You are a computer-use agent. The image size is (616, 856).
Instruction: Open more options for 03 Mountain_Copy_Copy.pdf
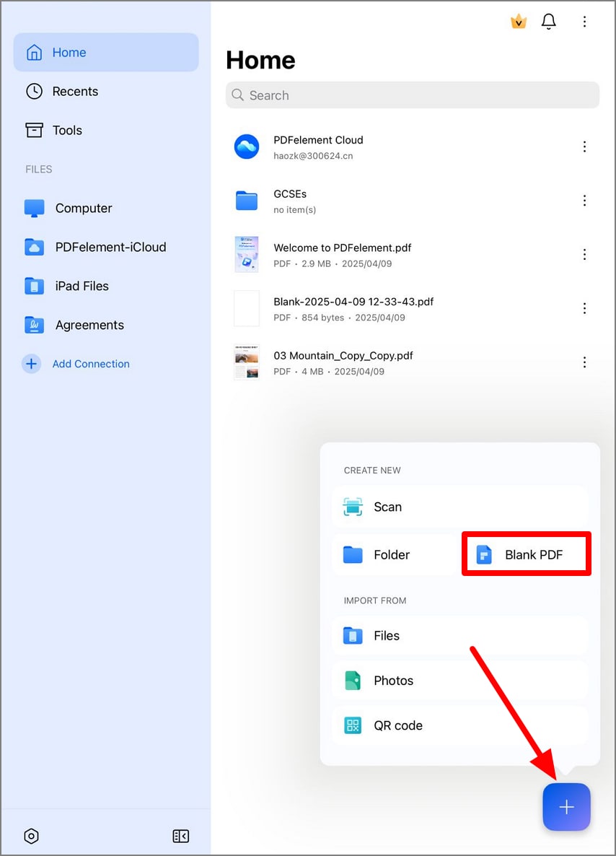click(584, 362)
